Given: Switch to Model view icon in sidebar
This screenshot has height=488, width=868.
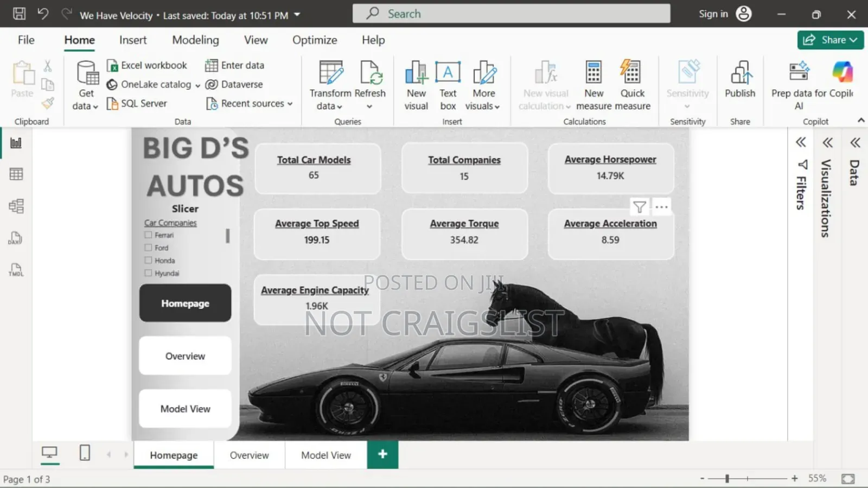Looking at the screenshot, I should pyautogui.click(x=16, y=206).
